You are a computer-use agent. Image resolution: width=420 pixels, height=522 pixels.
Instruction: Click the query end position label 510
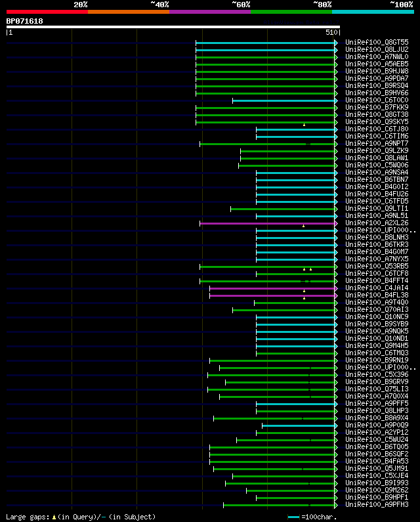click(331, 32)
